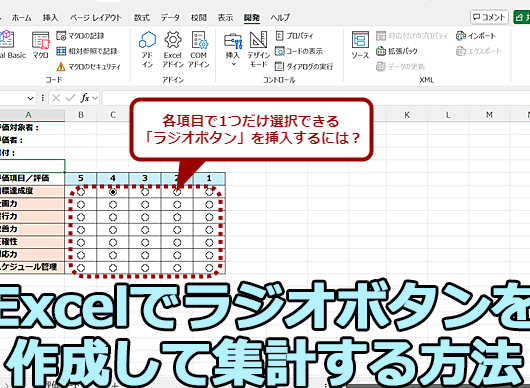Open Excel アドイン gear icon
Screen dimensions: 530x388
click(173, 50)
